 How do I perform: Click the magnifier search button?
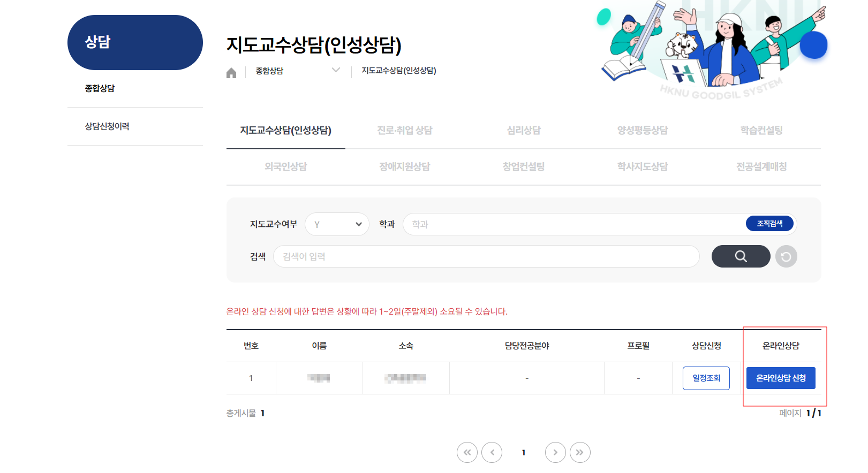tap(741, 256)
